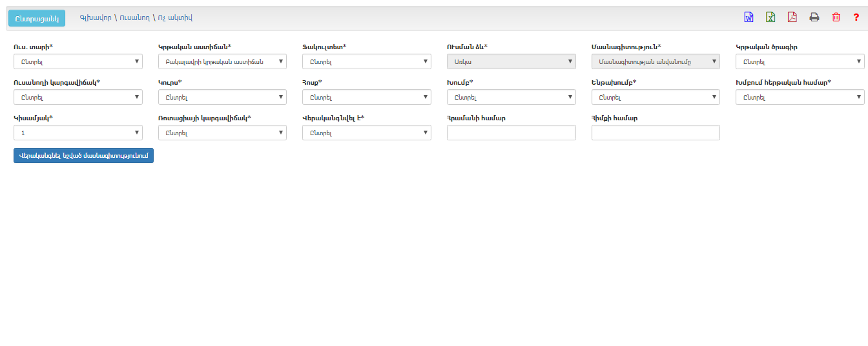Image resolution: width=868 pixels, height=346 pixels.
Task: Open help via the red question mark
Action: (856, 17)
